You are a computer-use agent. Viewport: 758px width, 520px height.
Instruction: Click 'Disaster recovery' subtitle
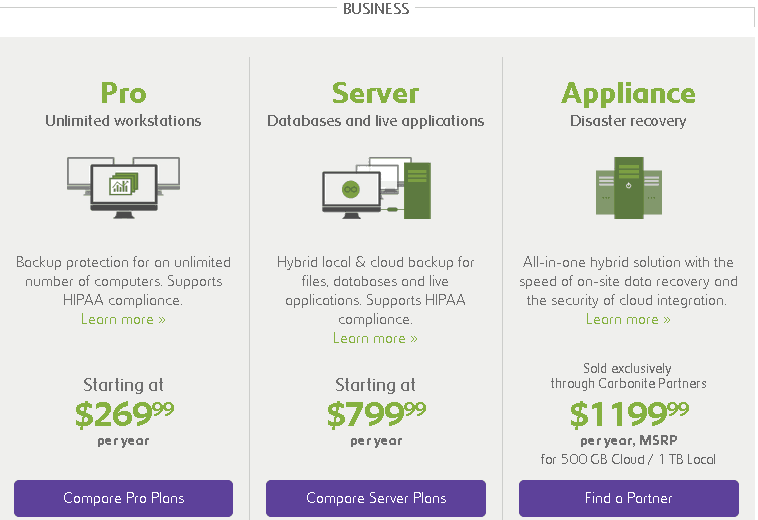coord(628,121)
